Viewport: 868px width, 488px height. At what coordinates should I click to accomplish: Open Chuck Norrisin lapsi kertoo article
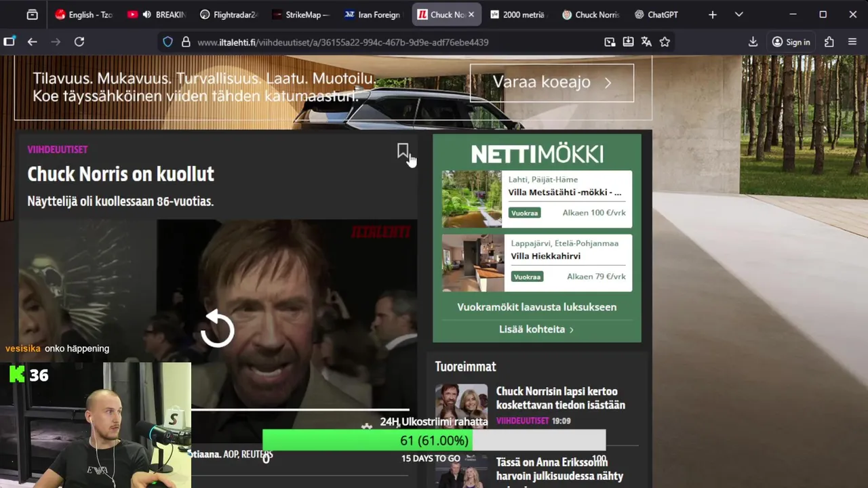(561, 398)
